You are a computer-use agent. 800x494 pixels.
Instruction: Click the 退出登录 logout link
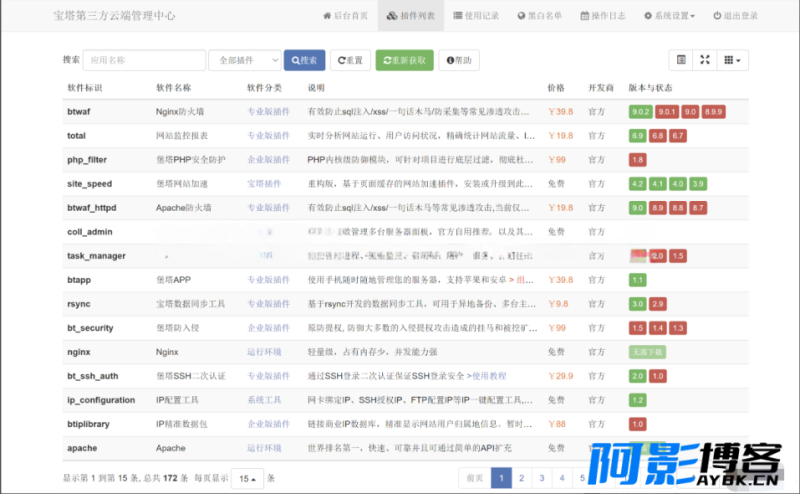[x=735, y=16]
